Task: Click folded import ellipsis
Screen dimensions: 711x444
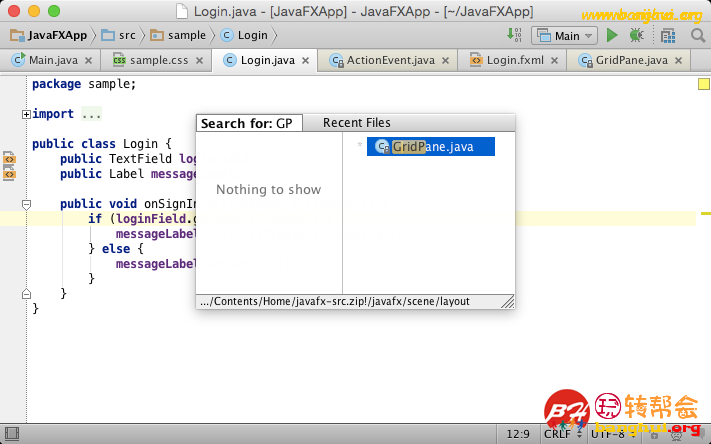Action: coord(91,114)
